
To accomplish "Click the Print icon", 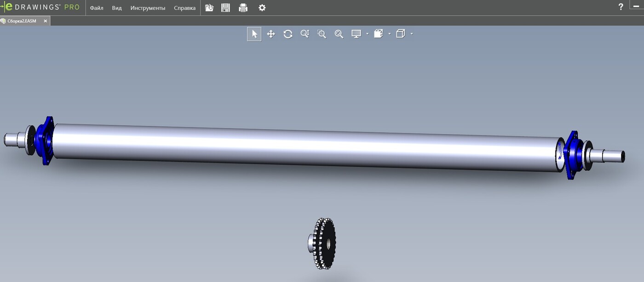I will point(243,8).
